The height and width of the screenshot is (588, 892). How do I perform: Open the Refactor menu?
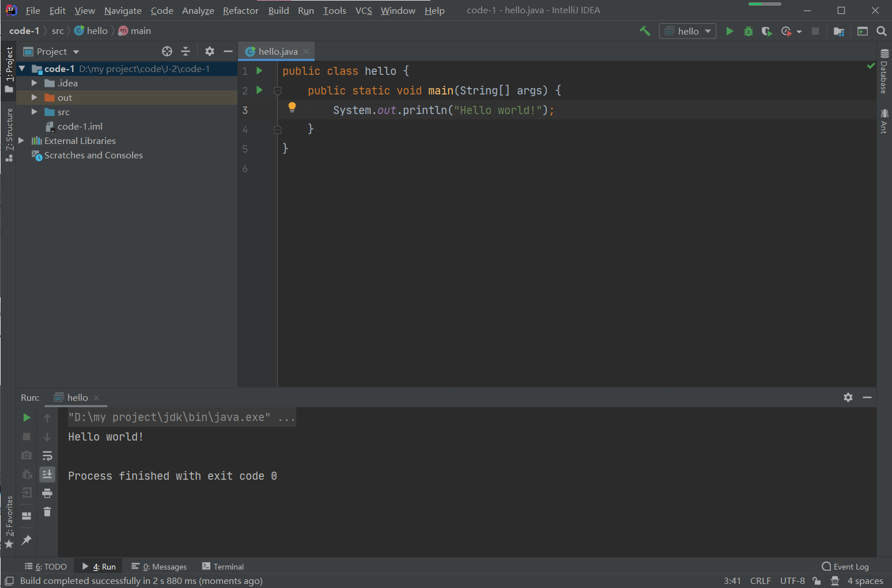pos(240,10)
